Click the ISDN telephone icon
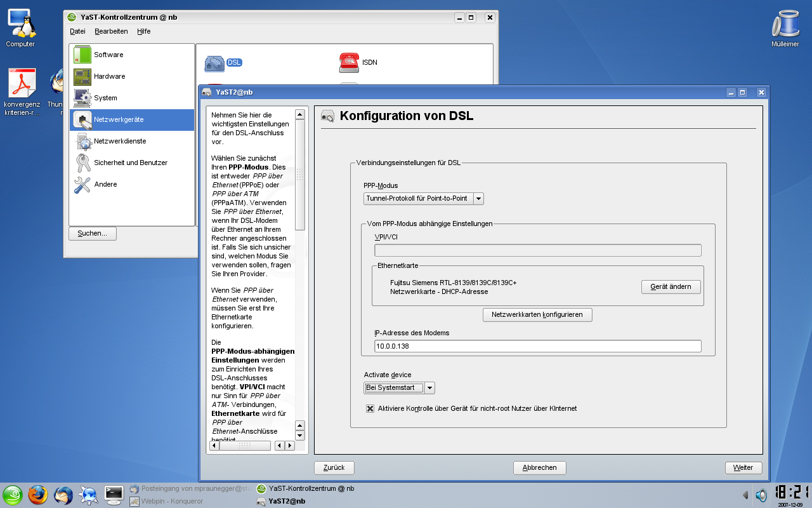812x508 pixels. [x=349, y=62]
